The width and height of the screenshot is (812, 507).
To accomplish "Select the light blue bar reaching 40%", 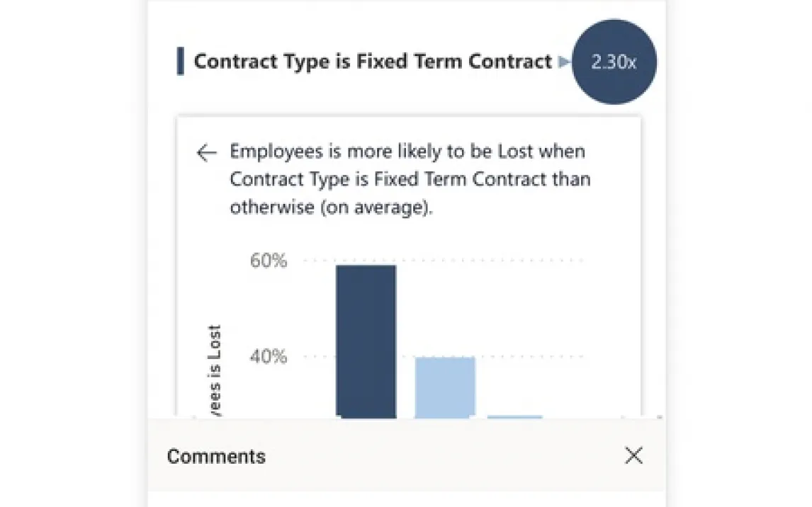I will 445,387.
